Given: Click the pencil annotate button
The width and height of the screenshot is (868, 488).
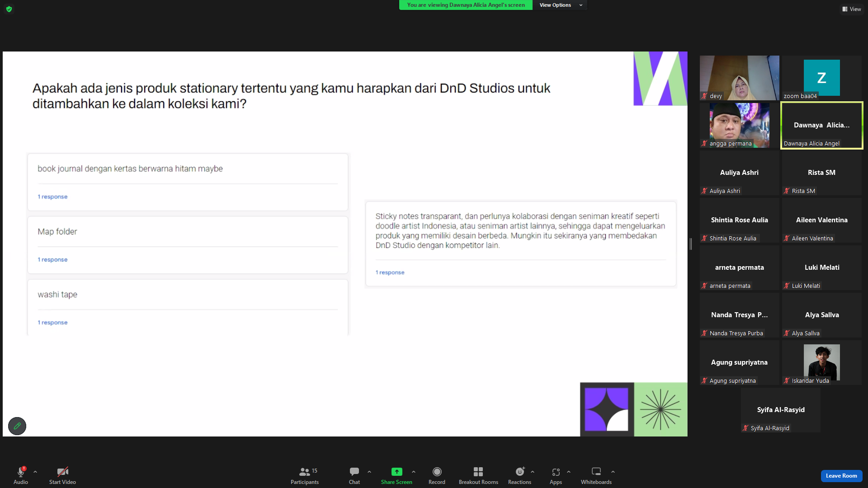Looking at the screenshot, I should (17, 426).
